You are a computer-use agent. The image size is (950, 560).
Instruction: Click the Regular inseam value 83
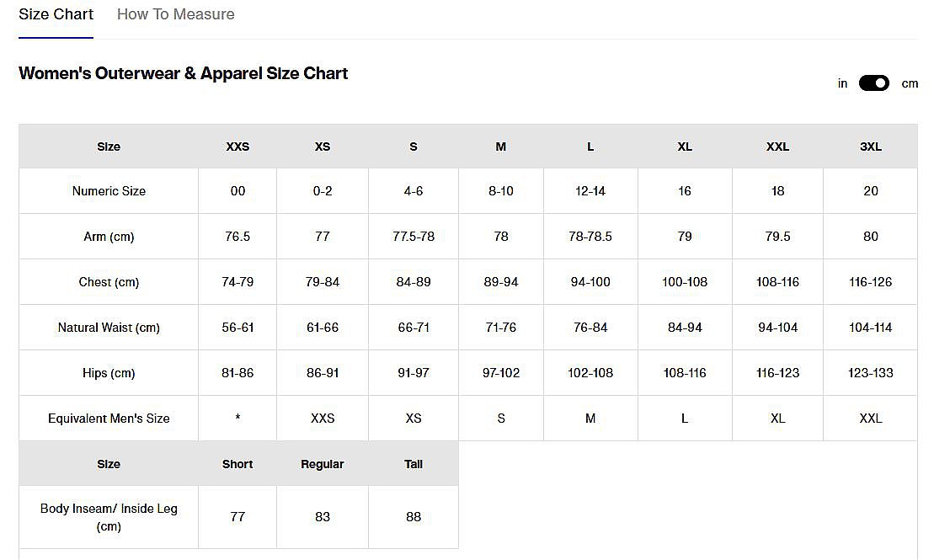(323, 517)
